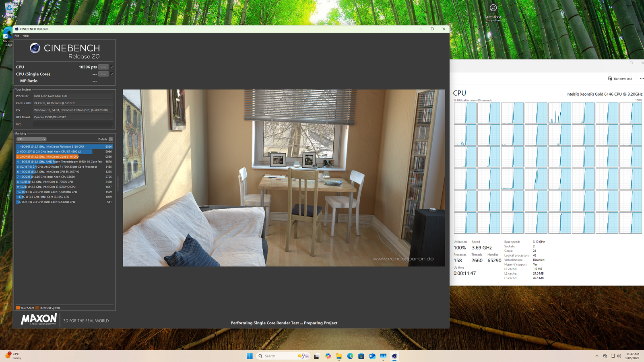Toggle the CPU (Single Core) test checkbox
Image resolution: width=644 pixels, height=362 pixels.
[x=112, y=74]
